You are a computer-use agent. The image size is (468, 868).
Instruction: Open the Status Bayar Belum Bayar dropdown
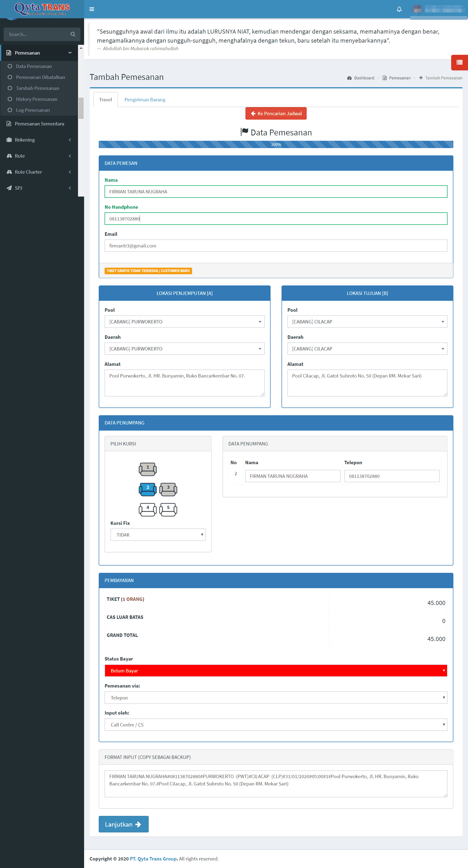coord(275,670)
